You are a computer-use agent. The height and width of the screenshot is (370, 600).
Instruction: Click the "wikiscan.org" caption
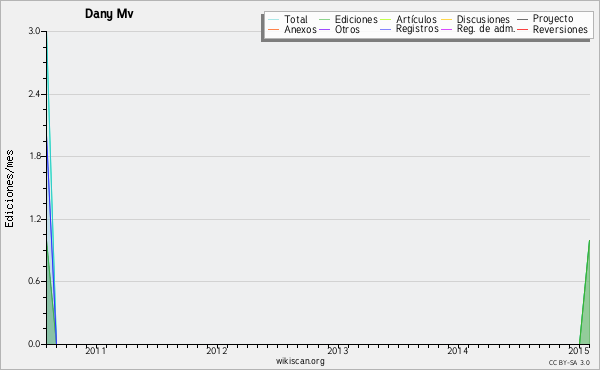point(300,361)
